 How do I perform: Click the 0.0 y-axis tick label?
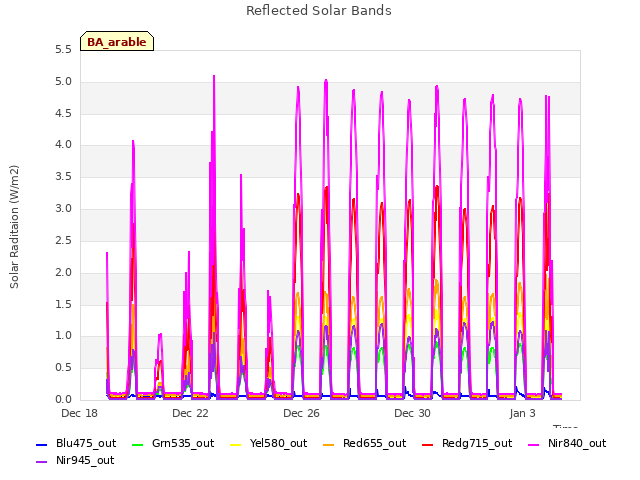pos(63,400)
